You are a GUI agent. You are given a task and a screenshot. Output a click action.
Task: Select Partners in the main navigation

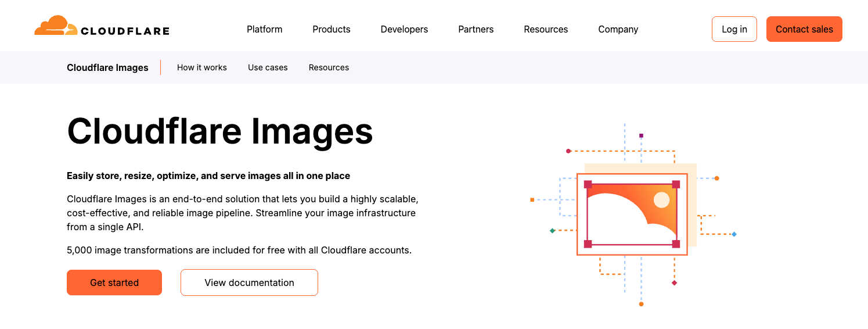476,29
